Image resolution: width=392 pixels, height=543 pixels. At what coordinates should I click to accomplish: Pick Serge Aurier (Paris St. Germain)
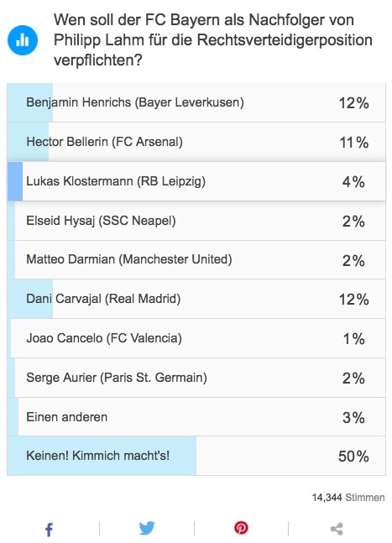click(196, 378)
